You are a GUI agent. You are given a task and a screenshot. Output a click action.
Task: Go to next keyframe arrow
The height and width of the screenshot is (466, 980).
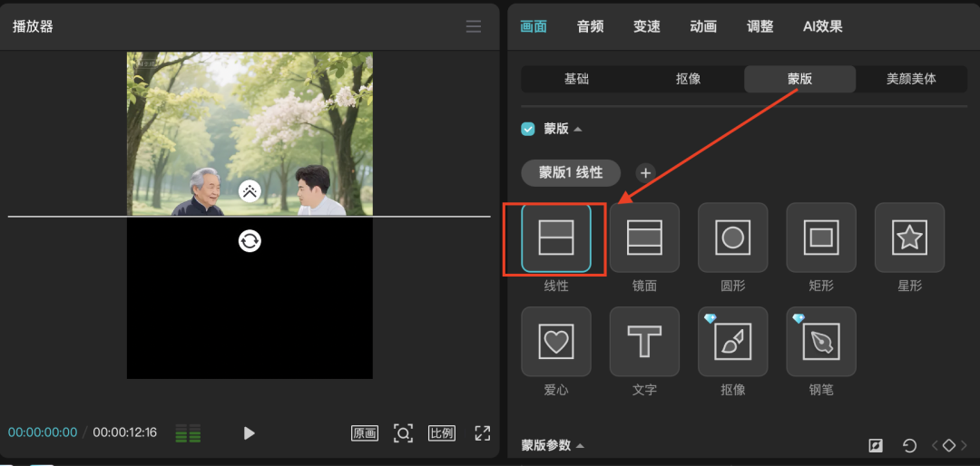click(963, 445)
